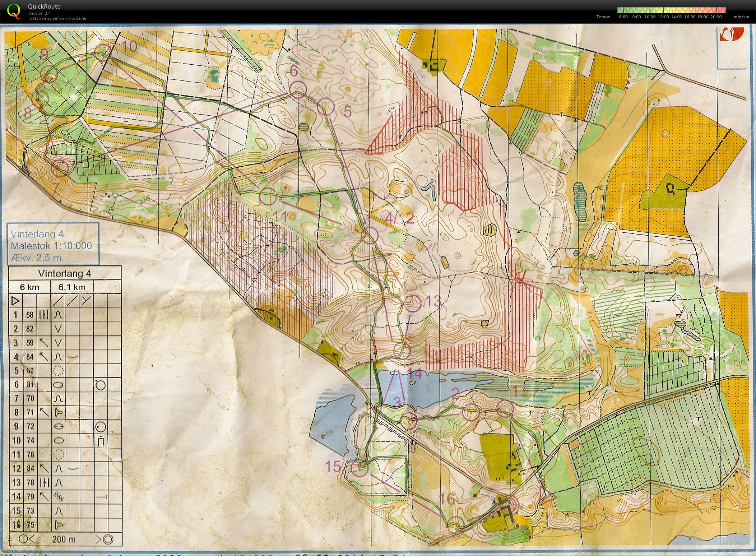Click the dotted circle symbol in row 5
The height and width of the screenshot is (556, 756).
(x=58, y=370)
